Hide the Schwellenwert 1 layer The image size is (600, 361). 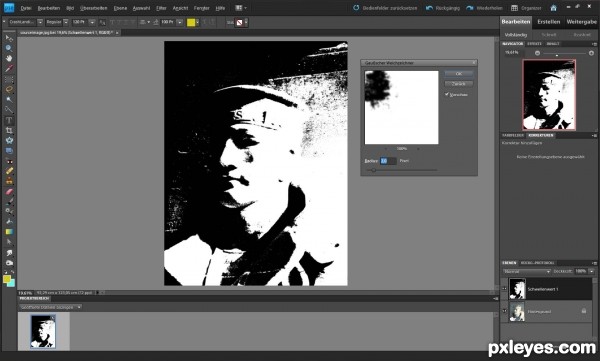504,289
